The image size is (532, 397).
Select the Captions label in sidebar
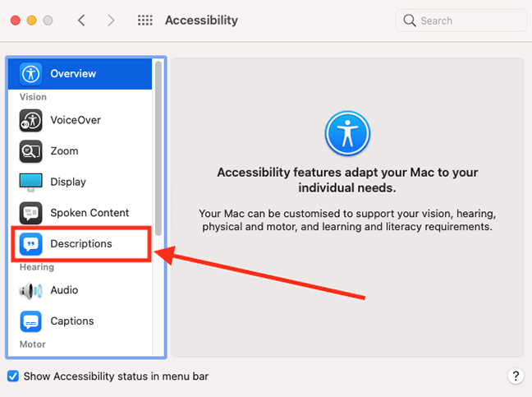click(x=72, y=321)
